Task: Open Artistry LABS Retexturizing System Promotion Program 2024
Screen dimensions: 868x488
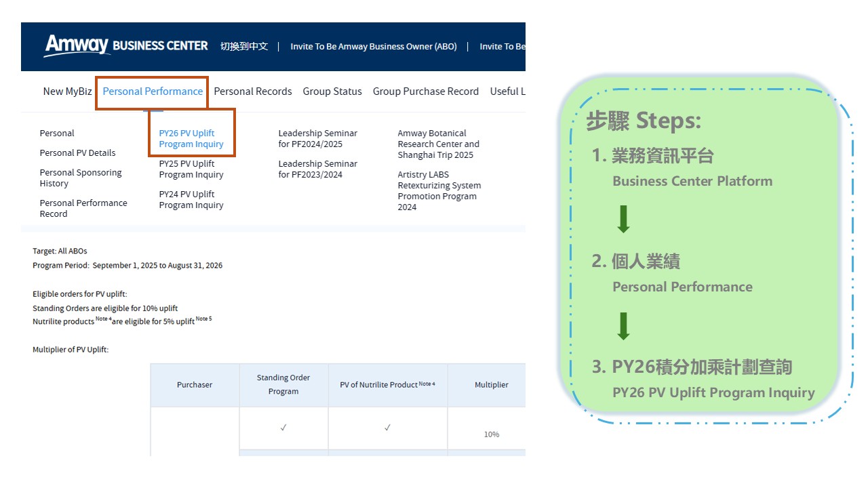Action: pyautogui.click(x=439, y=191)
